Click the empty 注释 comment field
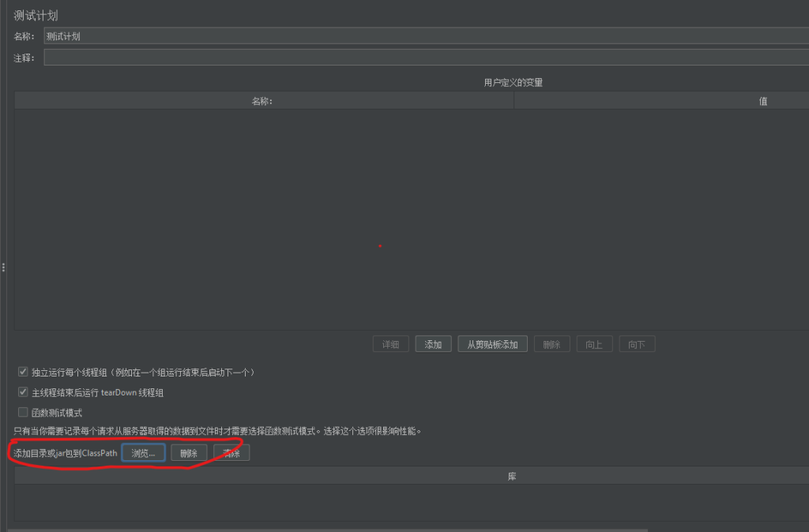The height and width of the screenshot is (532, 809). point(425,58)
